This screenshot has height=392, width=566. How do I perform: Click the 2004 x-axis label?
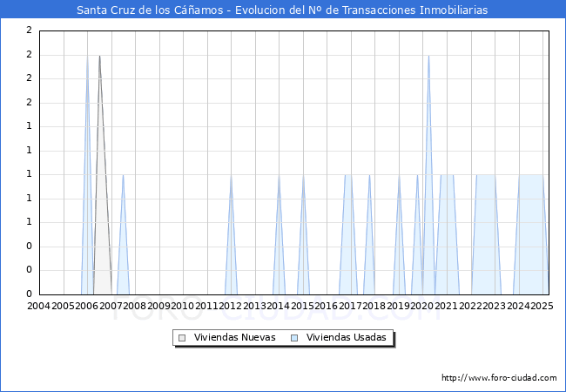(38, 306)
